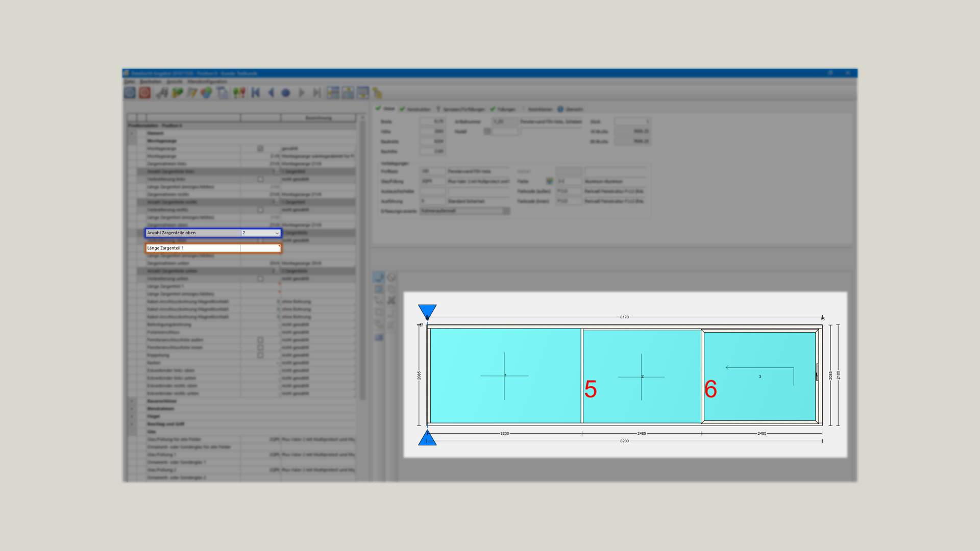Viewport: 980px width, 551px height.
Task: Switch to the Sprossen/Türfüllungen tab
Action: pos(460,109)
